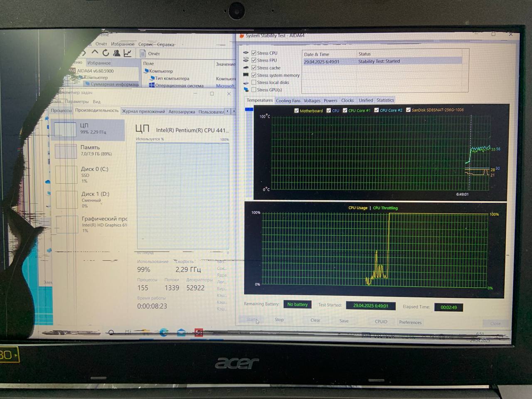Open the users icon in AIDA64 toolbar
The height and width of the screenshot is (399, 532).
(117, 53)
